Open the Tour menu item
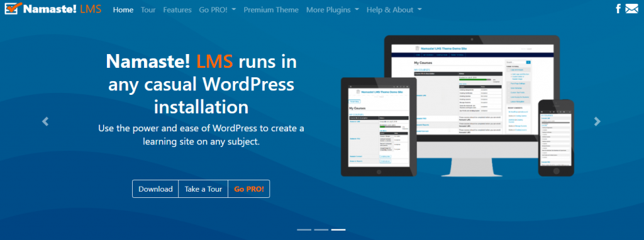The image size is (644, 240). [148, 10]
